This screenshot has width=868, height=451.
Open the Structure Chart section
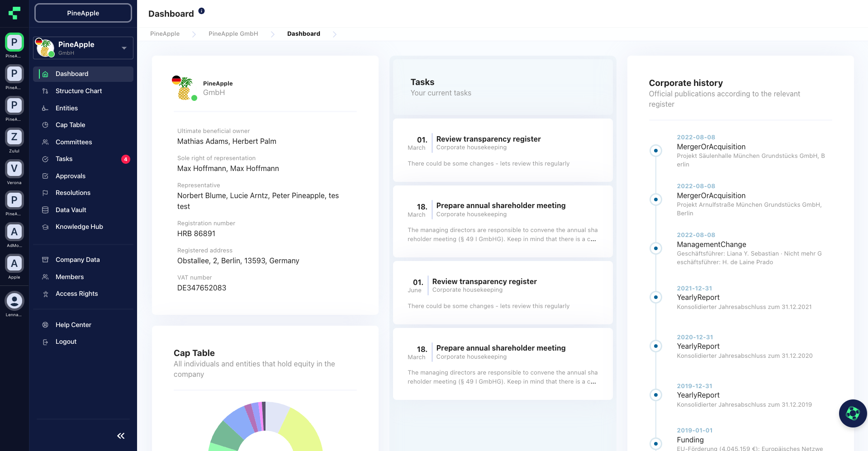tap(78, 91)
